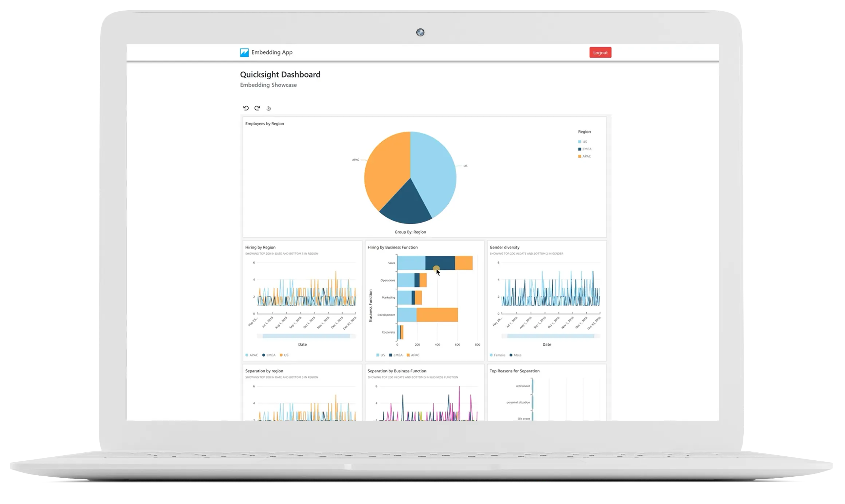The image size is (845, 504).
Task: Select the APAC legend swatch in Region legend
Action: tap(579, 156)
